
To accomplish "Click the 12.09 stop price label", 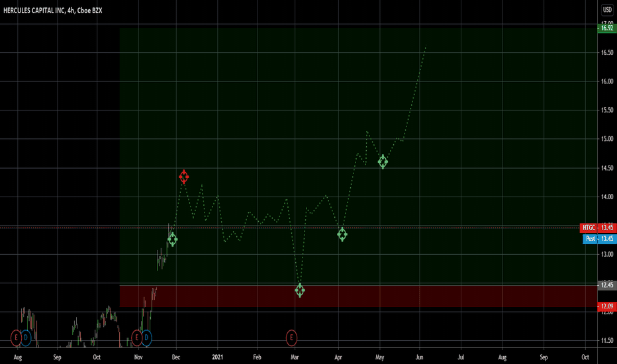I will pos(607,306).
